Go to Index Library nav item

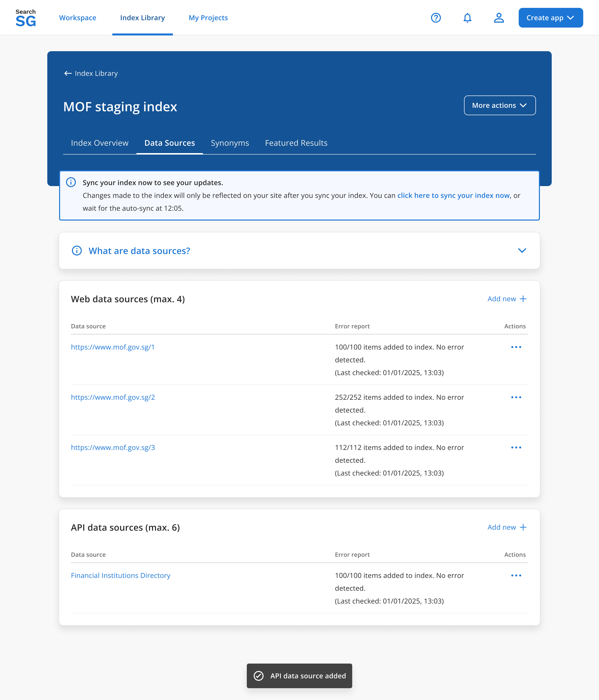click(142, 17)
